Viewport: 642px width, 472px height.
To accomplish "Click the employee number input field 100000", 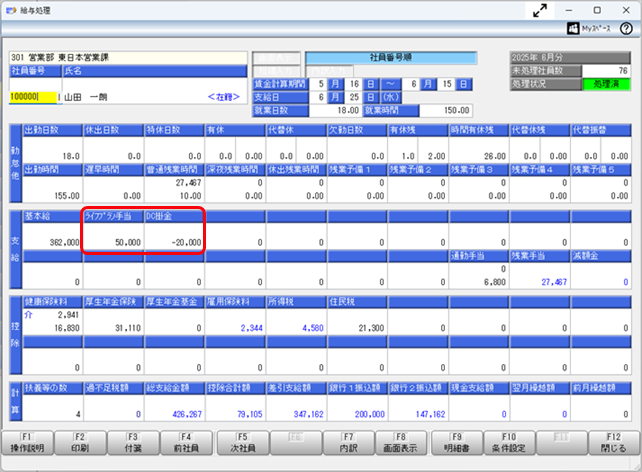I will pos(33,97).
